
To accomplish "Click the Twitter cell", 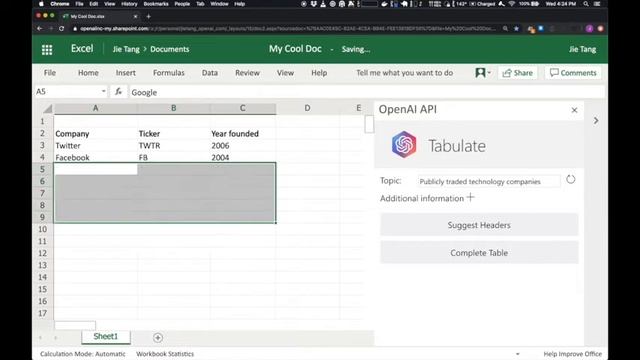I will click(x=96, y=146).
